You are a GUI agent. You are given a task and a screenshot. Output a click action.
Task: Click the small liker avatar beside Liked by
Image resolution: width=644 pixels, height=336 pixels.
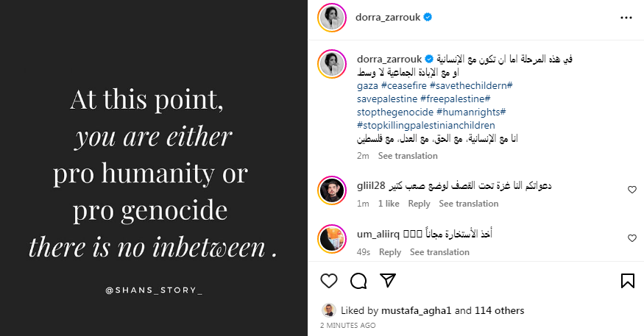pos(330,310)
